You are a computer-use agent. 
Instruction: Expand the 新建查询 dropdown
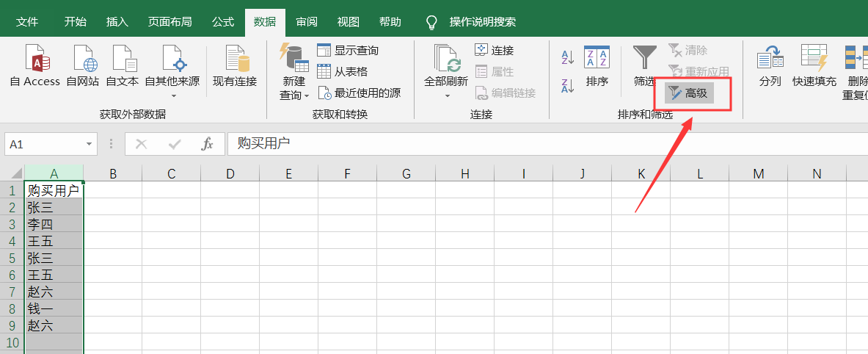pos(306,95)
